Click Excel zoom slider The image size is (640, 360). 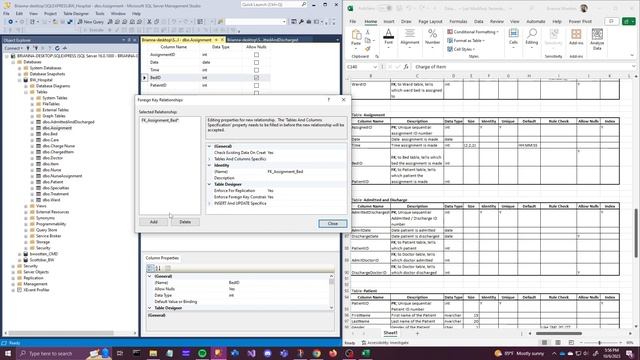599,343
